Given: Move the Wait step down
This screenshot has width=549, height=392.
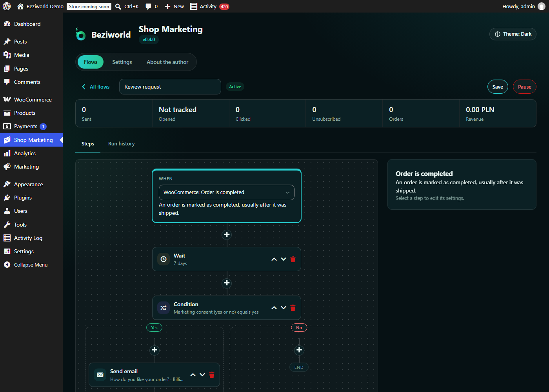Looking at the screenshot, I should coord(284,259).
